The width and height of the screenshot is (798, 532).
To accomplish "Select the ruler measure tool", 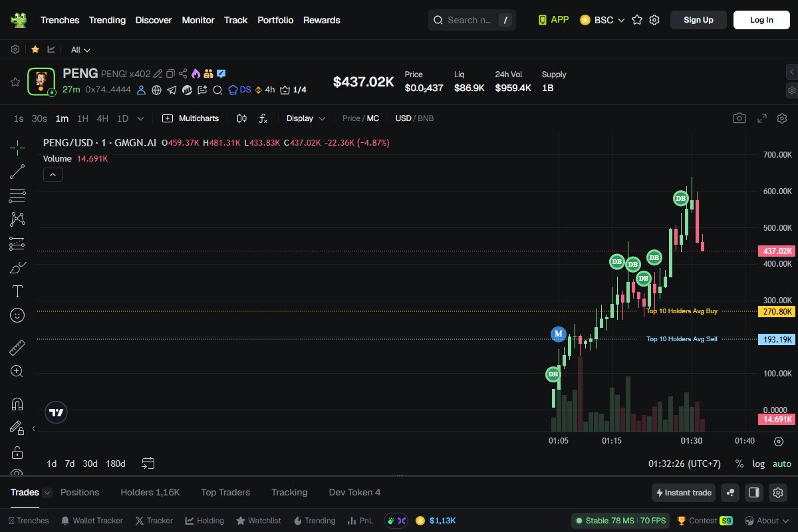I will pos(17,347).
